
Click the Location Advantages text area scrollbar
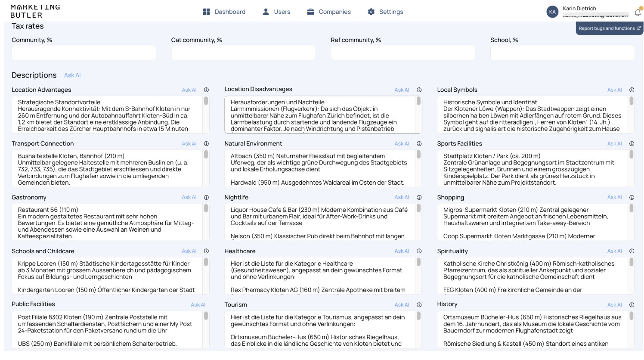point(206,101)
